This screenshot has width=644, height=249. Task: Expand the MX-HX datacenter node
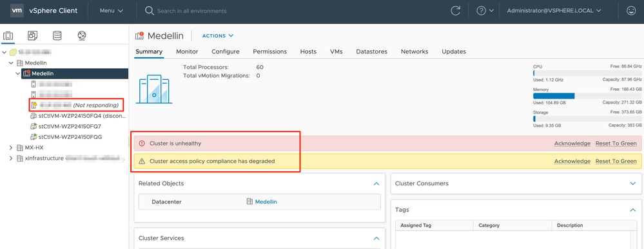pyautogui.click(x=11, y=148)
